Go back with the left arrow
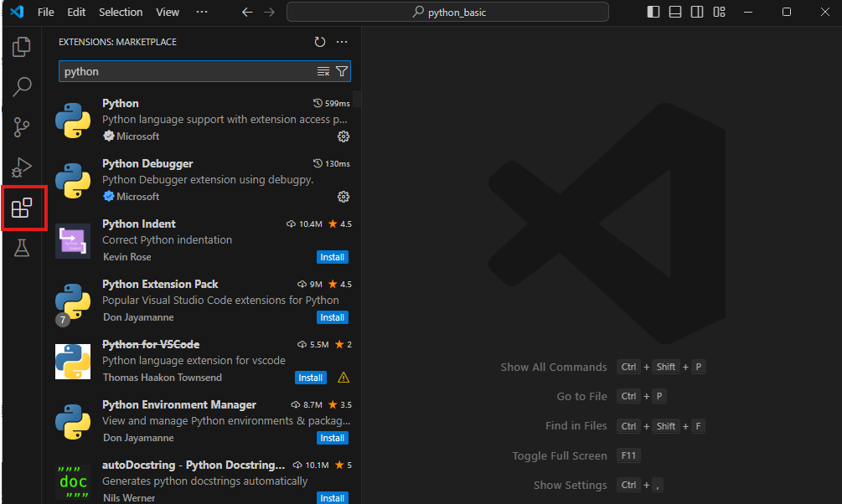This screenshot has height=504, width=842. 247,12
